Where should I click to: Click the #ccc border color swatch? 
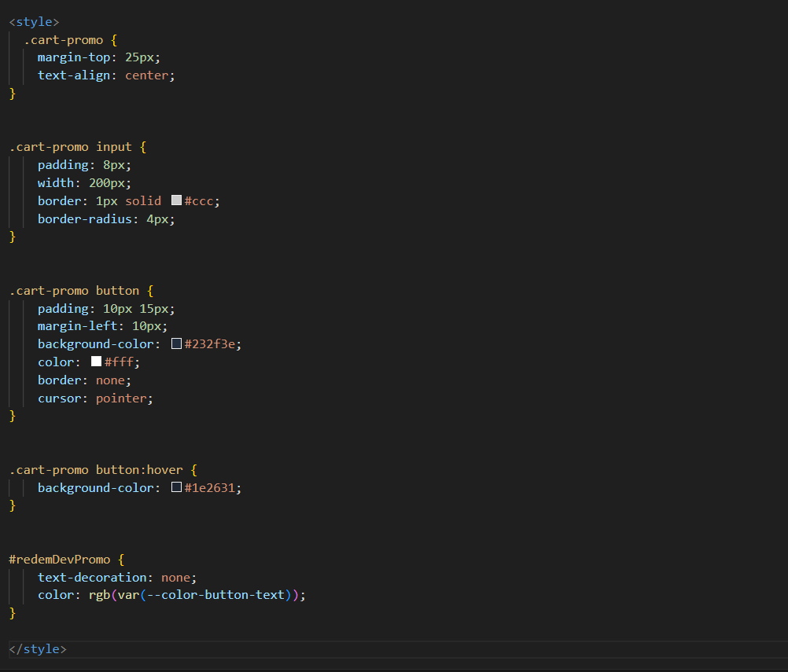(176, 200)
